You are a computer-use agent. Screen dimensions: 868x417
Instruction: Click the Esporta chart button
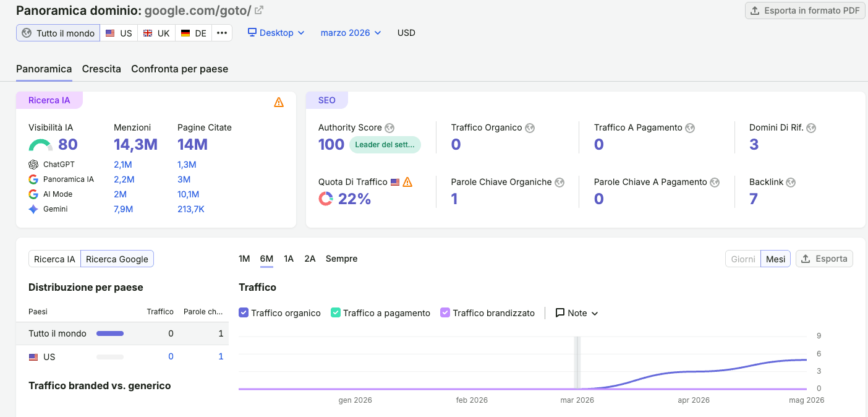point(824,259)
